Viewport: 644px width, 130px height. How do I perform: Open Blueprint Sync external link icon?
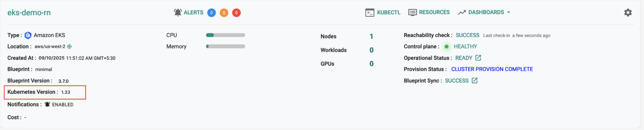coord(474,81)
